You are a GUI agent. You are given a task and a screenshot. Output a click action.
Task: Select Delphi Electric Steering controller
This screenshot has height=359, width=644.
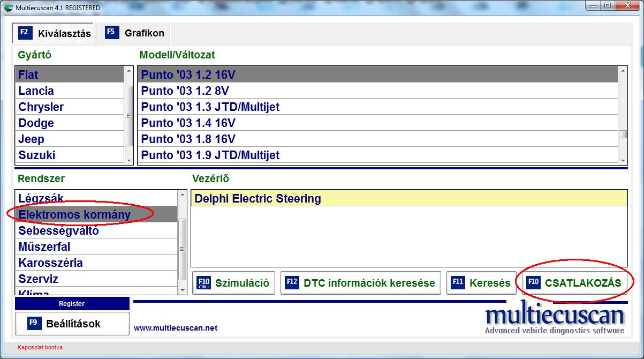tap(409, 198)
